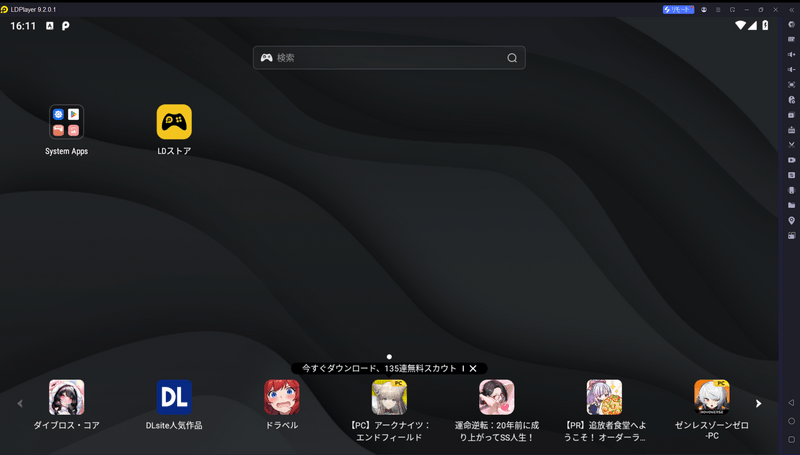Take a screenshot with the scissors icon

(791, 145)
